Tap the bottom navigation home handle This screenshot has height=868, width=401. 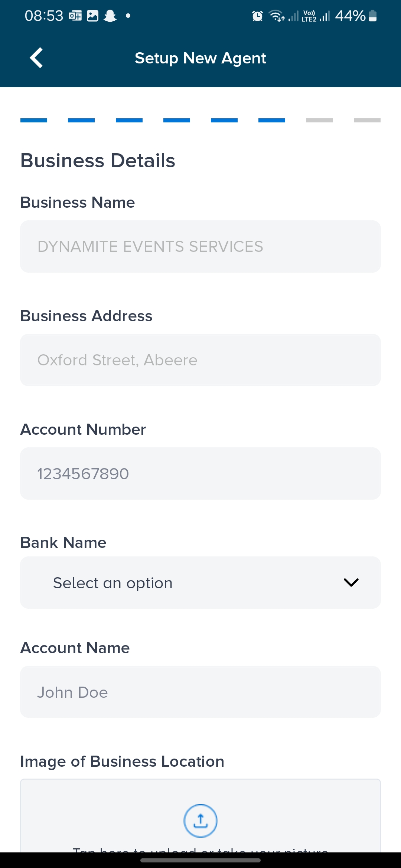click(200, 860)
